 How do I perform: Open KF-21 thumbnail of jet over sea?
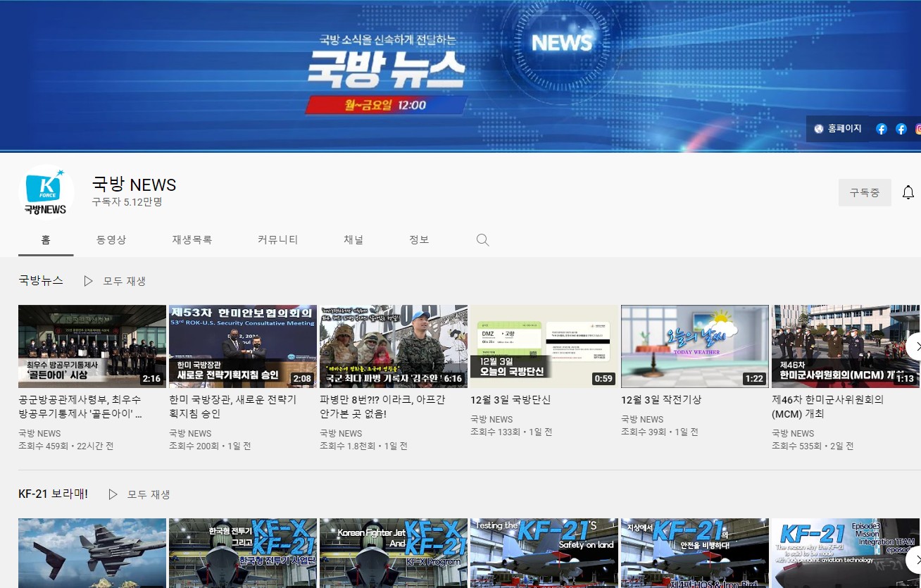point(92,553)
